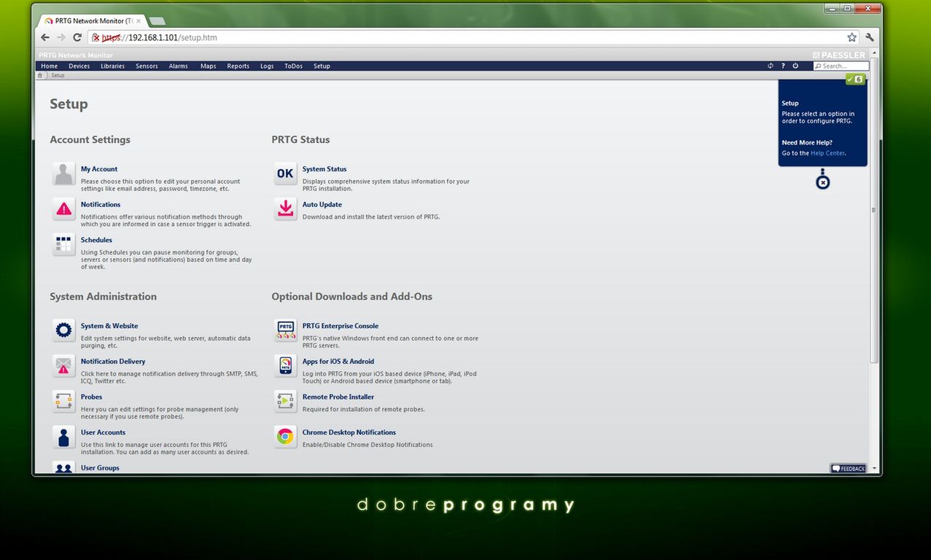Screen dimensions: 931x560
Task: Open the Auto Update download arrow icon
Action: click(x=285, y=209)
